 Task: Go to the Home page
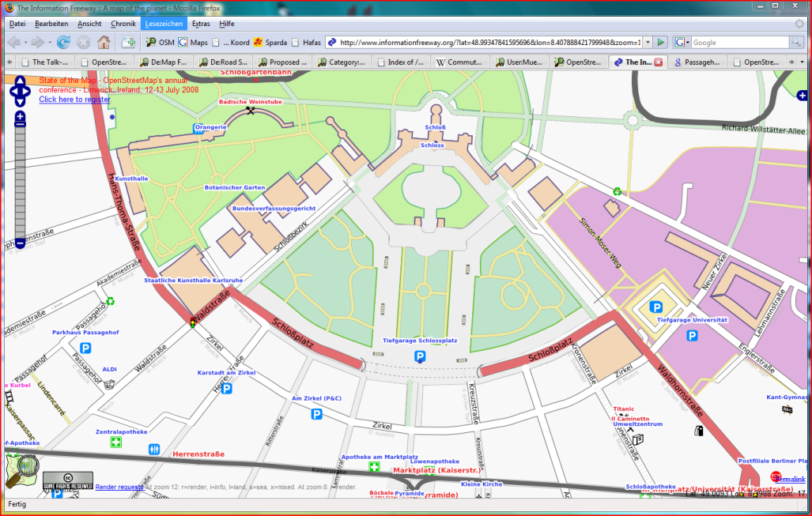104,43
